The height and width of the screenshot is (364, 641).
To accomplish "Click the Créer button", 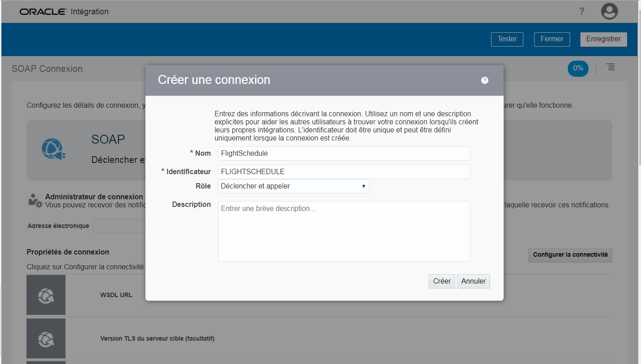I will [442, 281].
